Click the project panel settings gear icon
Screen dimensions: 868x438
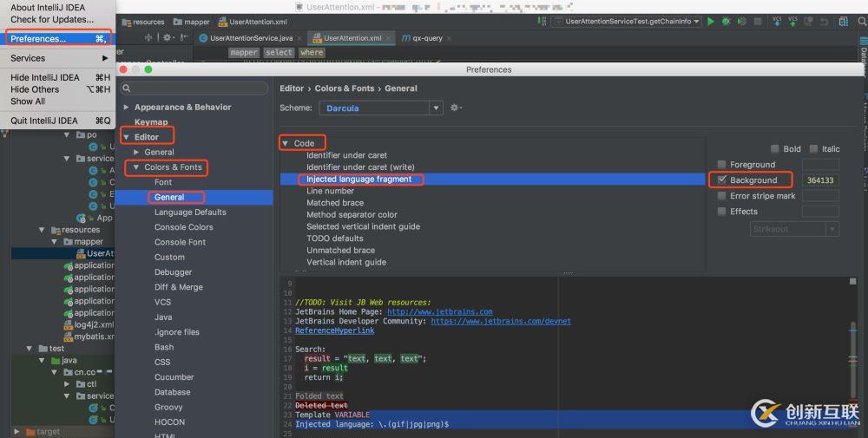coord(168,38)
